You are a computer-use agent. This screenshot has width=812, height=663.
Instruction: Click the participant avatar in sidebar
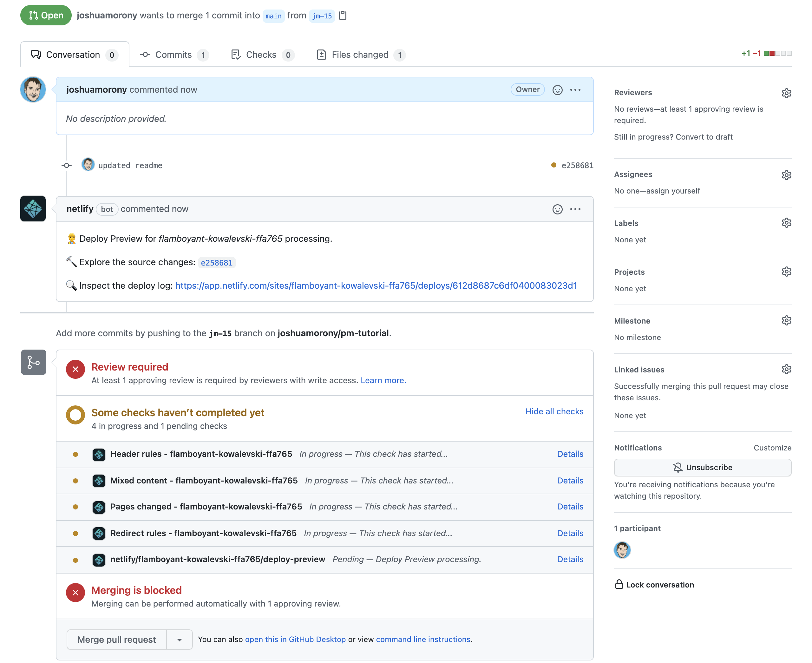pyautogui.click(x=622, y=550)
